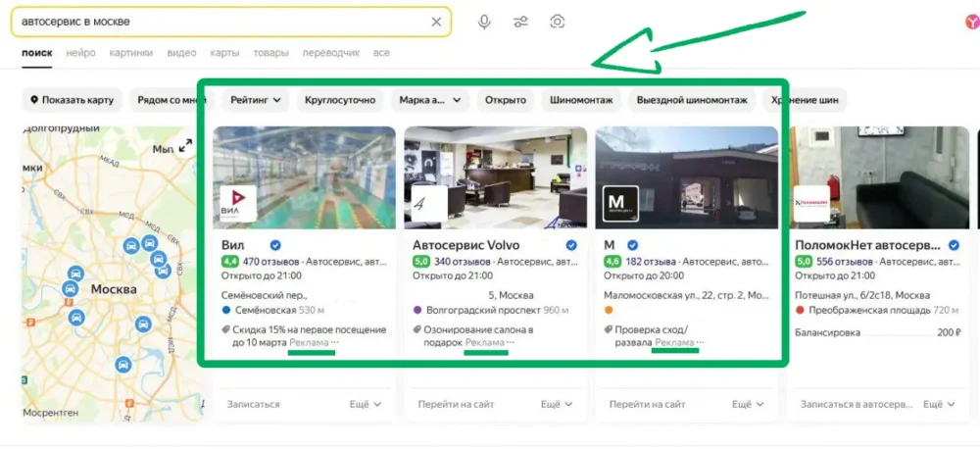Switch to the 'переводчик' tab
Viewport: 980px width, 449px height.
330,53
